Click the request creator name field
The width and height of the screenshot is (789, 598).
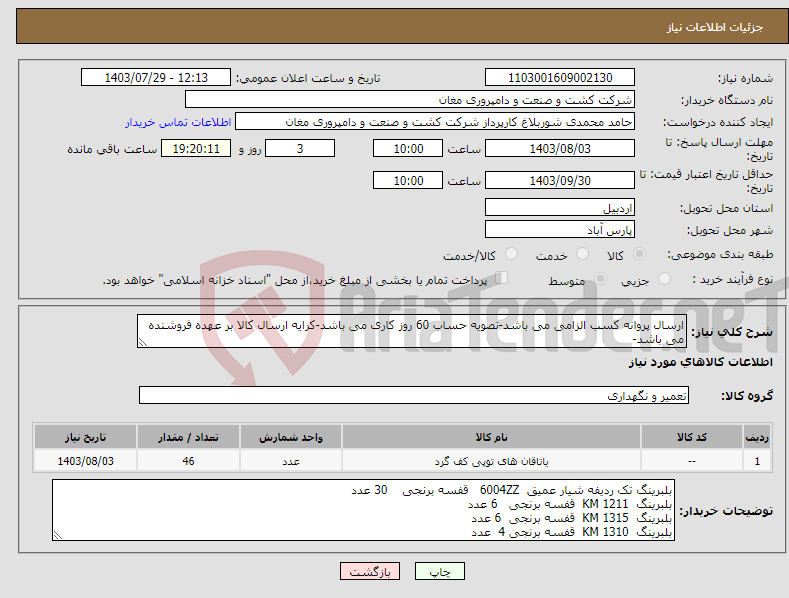pyautogui.click(x=435, y=122)
